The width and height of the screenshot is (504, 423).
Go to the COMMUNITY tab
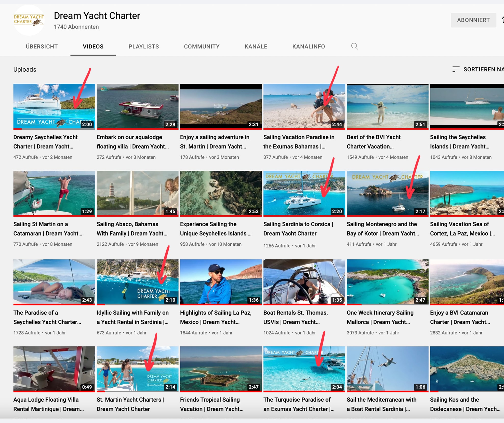202,47
